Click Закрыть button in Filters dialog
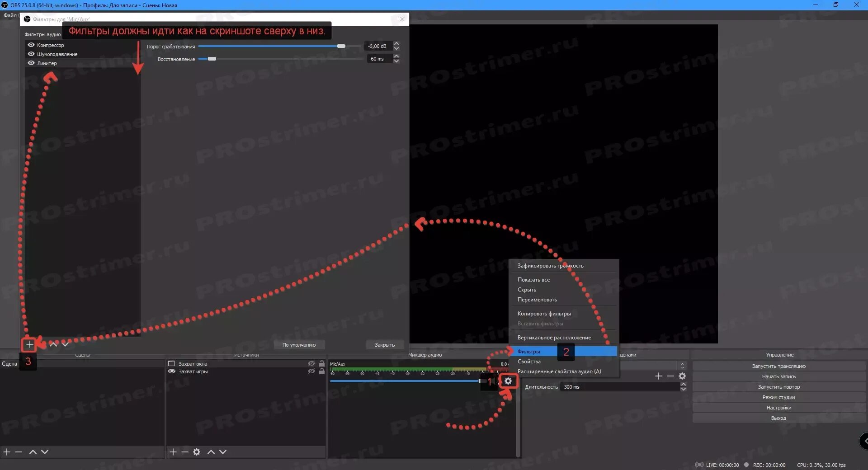 point(385,345)
